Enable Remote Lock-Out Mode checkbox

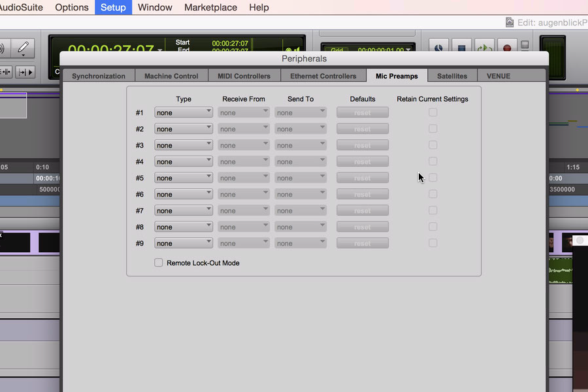pyautogui.click(x=158, y=263)
